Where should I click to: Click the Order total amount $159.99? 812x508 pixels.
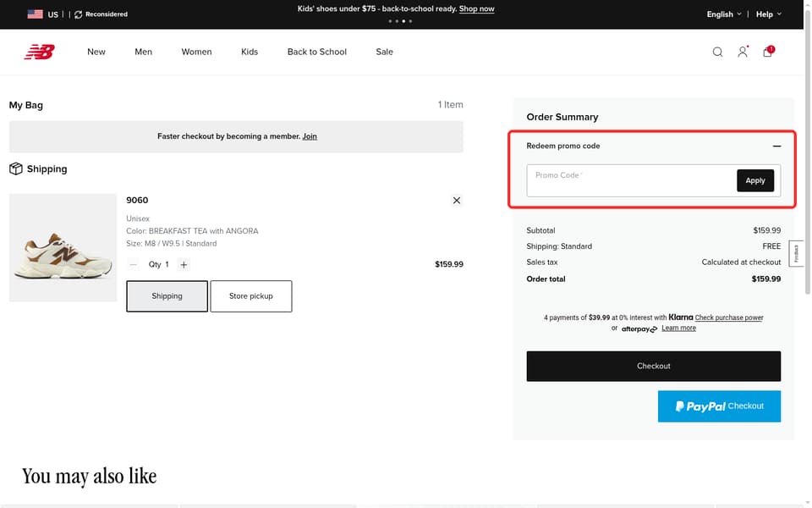point(766,279)
